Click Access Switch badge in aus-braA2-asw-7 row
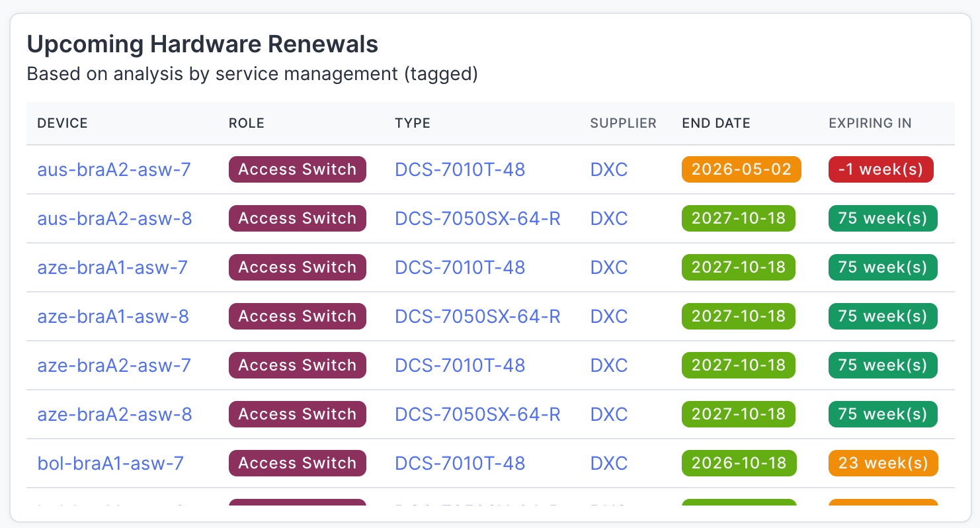This screenshot has height=528, width=980. click(x=298, y=169)
